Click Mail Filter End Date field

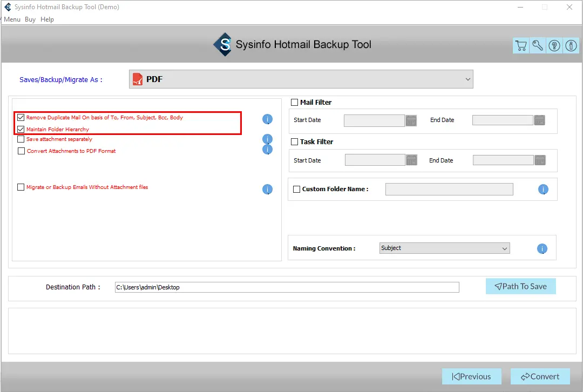tap(503, 120)
